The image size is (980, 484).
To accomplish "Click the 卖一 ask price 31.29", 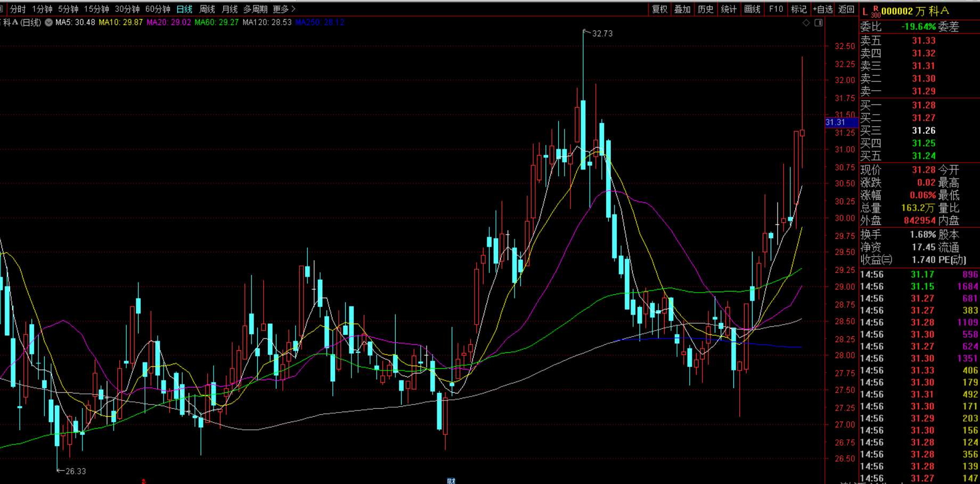I will tap(924, 91).
